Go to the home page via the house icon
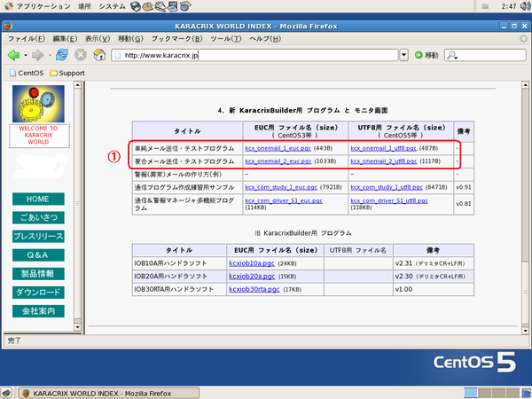Screen dimensions: 532x399 pyautogui.click(x=99, y=55)
